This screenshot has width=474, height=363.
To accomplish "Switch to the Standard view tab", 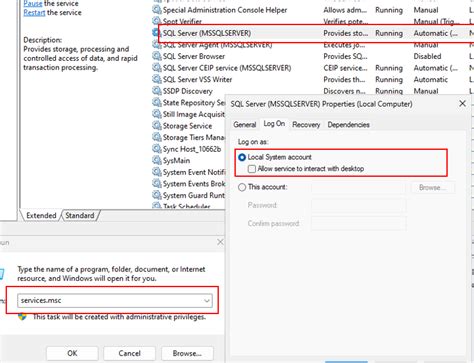I will 80,215.
